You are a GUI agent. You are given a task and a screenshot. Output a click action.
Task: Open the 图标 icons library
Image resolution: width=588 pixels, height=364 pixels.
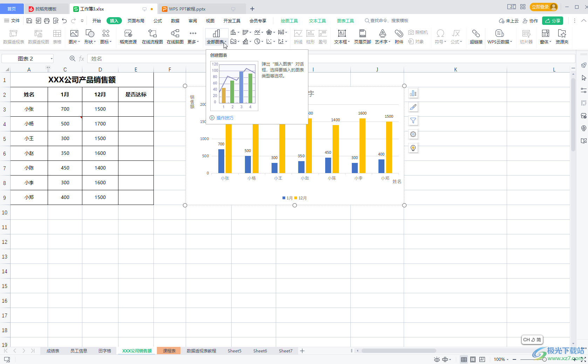(x=106, y=36)
